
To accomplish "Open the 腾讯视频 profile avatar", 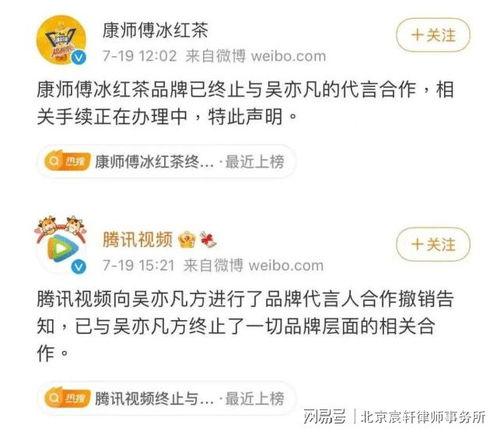I will click(61, 245).
